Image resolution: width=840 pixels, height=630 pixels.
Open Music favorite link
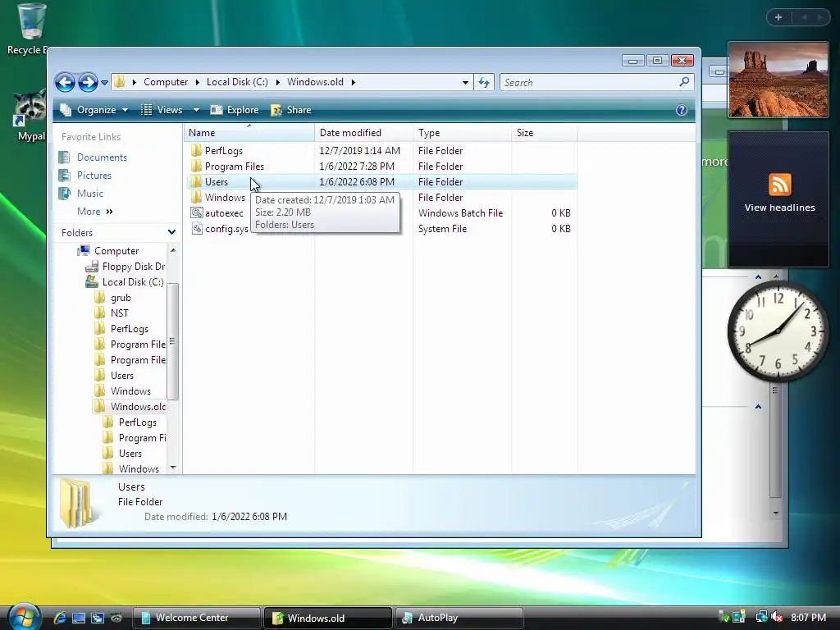point(89,194)
